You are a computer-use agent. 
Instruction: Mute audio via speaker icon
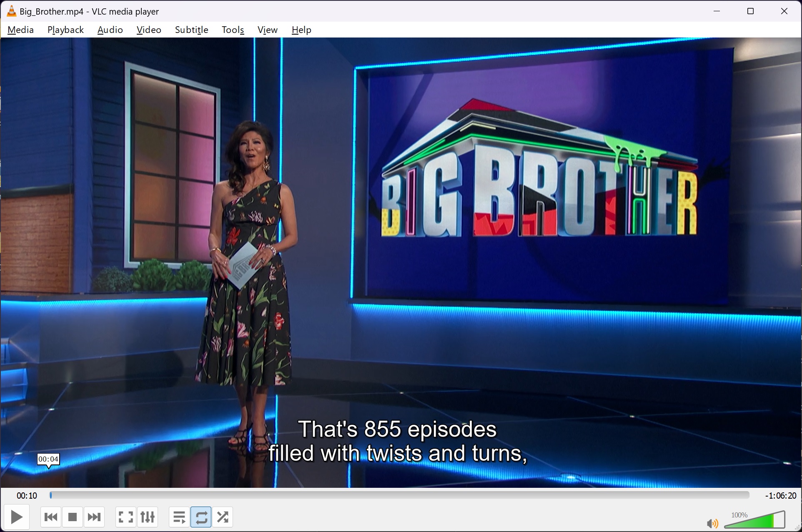(712, 523)
